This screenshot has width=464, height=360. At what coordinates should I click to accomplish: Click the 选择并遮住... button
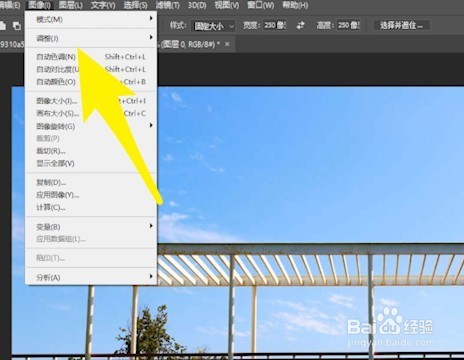click(402, 25)
